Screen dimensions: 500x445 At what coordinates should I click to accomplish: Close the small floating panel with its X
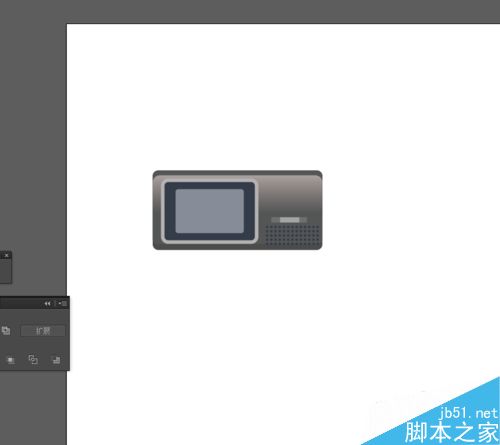pos(6,255)
